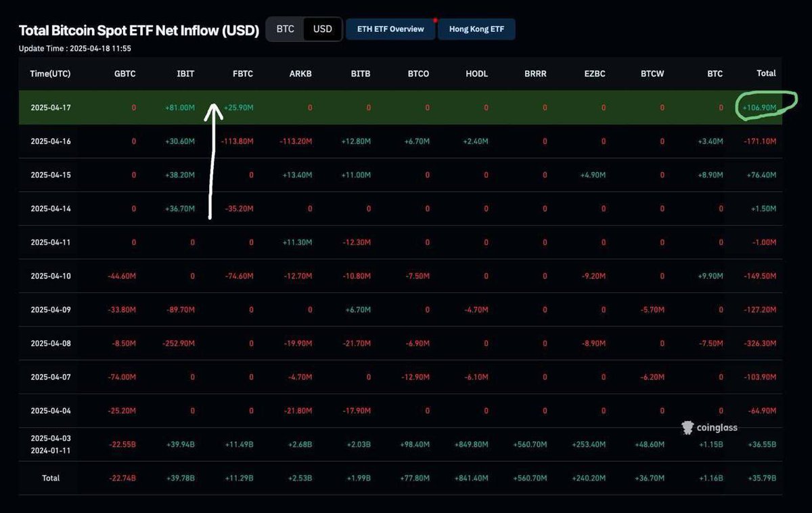Select the 2025-04-15 date cell
This screenshot has width=812, height=513.
click(51, 175)
